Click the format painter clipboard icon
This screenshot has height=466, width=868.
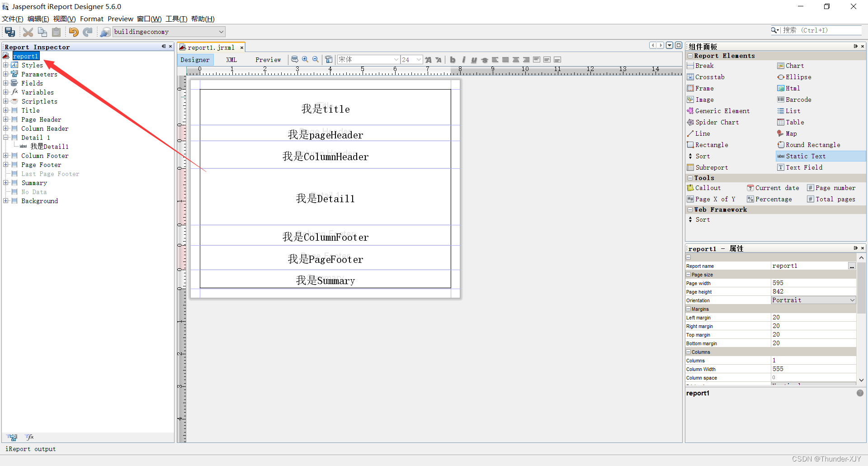329,59
